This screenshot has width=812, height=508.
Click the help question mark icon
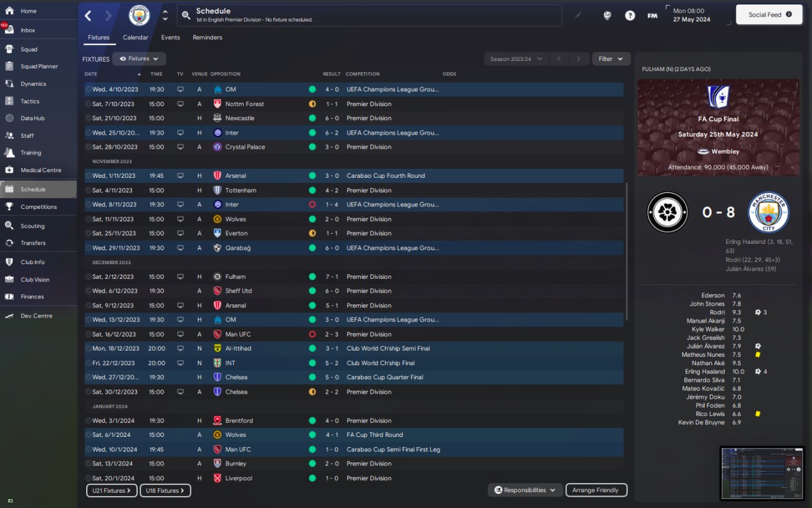click(630, 15)
